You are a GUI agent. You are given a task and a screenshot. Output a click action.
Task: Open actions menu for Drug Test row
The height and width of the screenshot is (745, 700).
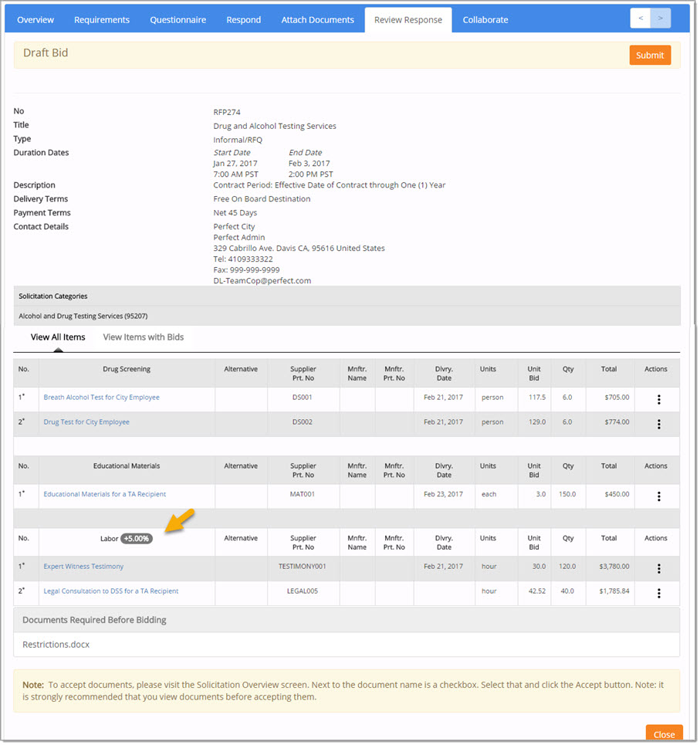pyautogui.click(x=658, y=425)
